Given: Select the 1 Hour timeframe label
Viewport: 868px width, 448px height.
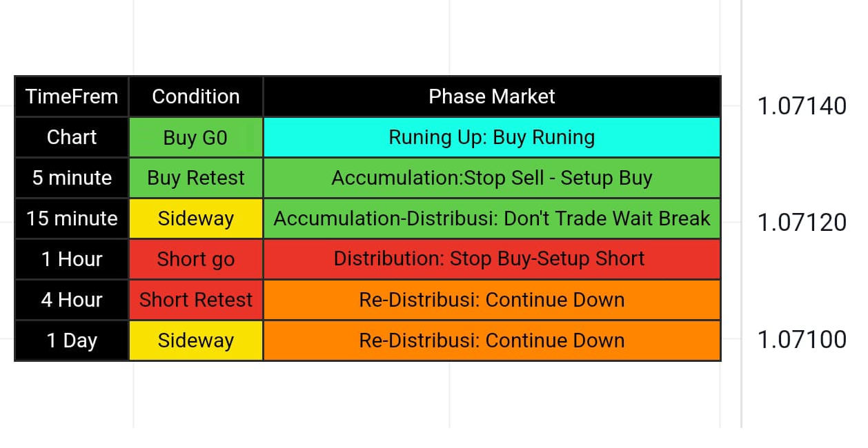Looking at the screenshot, I should click(72, 259).
